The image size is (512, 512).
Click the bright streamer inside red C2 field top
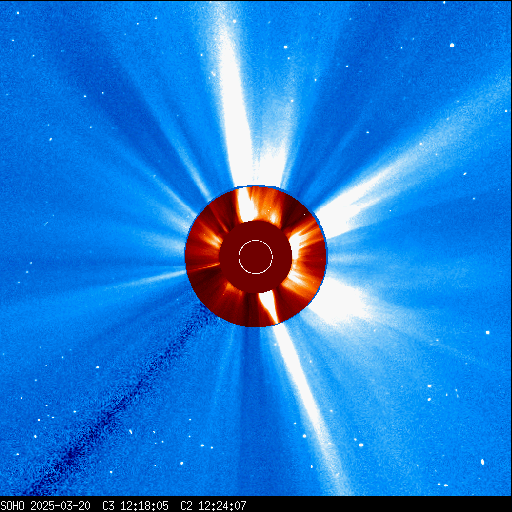(x=246, y=205)
